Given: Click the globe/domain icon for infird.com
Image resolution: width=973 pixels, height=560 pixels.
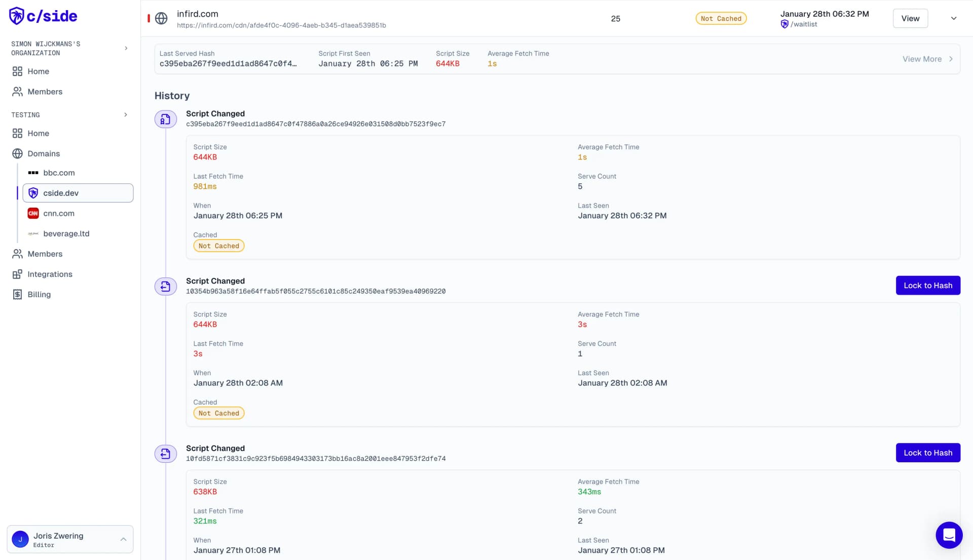Looking at the screenshot, I should click(x=161, y=19).
